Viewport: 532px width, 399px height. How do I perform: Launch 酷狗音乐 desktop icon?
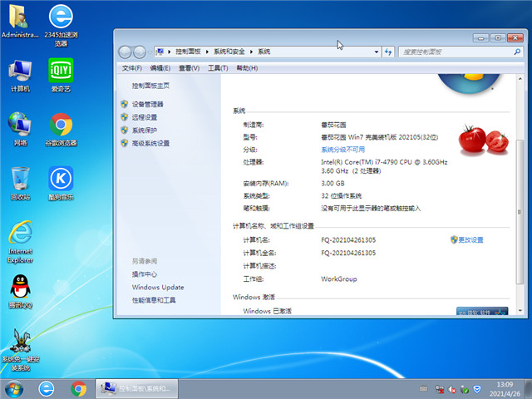[61, 184]
